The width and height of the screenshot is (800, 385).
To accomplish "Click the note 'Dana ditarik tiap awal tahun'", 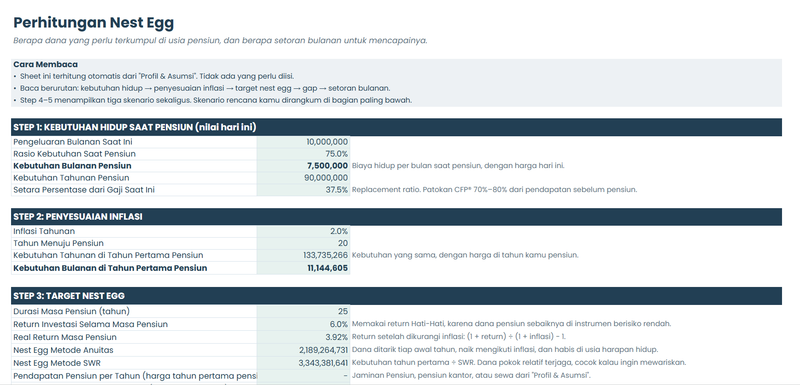I will pos(505,349).
